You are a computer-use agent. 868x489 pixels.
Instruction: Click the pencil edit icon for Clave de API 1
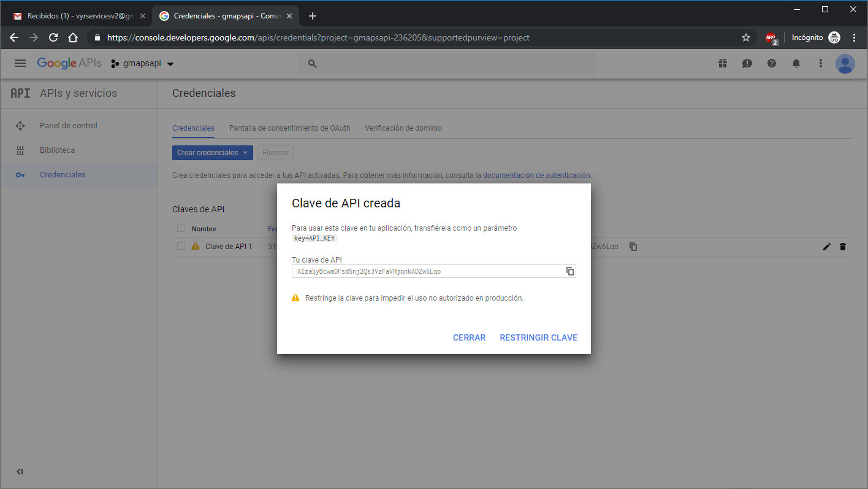[826, 247]
